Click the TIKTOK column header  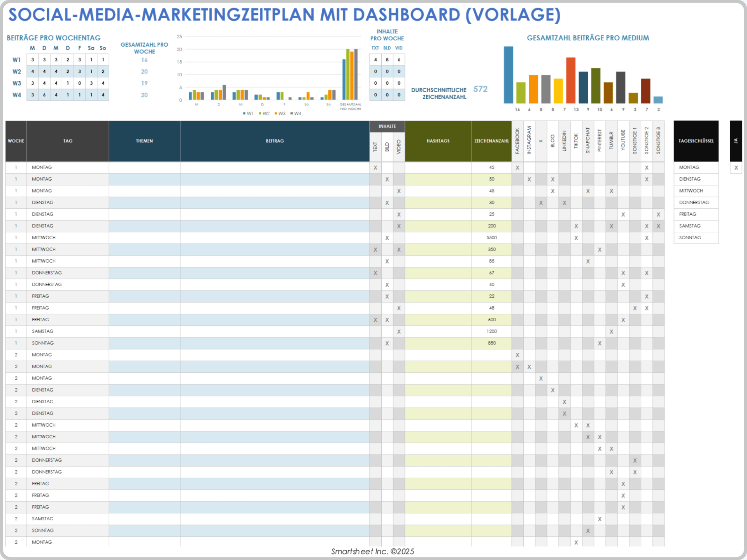[x=576, y=141]
